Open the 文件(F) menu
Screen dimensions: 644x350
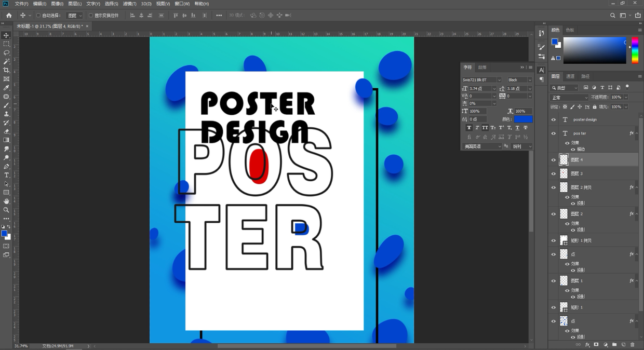pos(22,4)
